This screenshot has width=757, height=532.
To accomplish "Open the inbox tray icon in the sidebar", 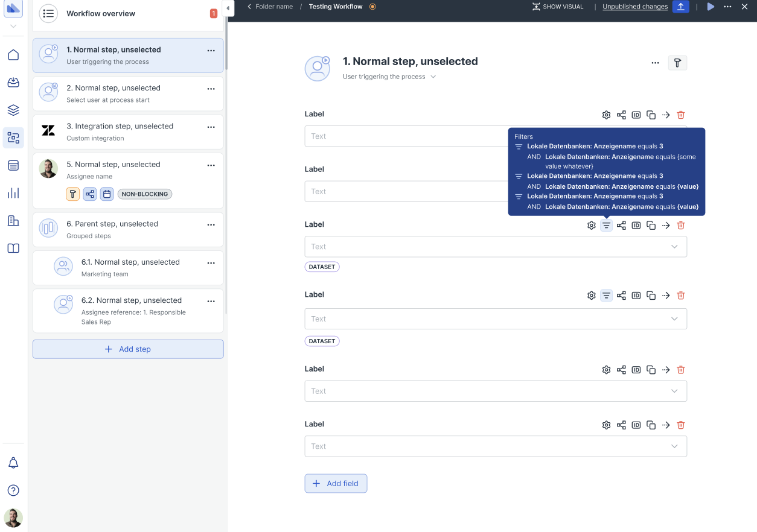I will 13,83.
